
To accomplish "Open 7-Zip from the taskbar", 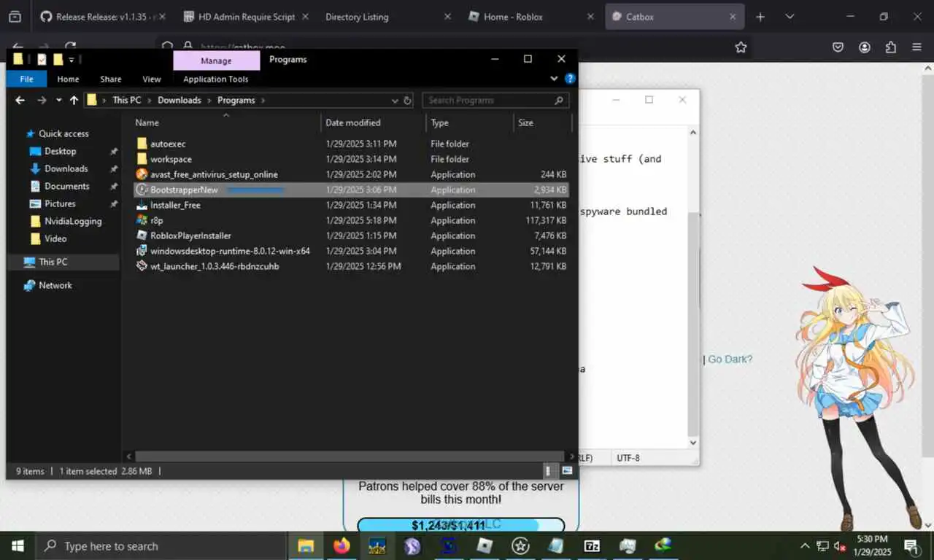I will tap(592, 545).
